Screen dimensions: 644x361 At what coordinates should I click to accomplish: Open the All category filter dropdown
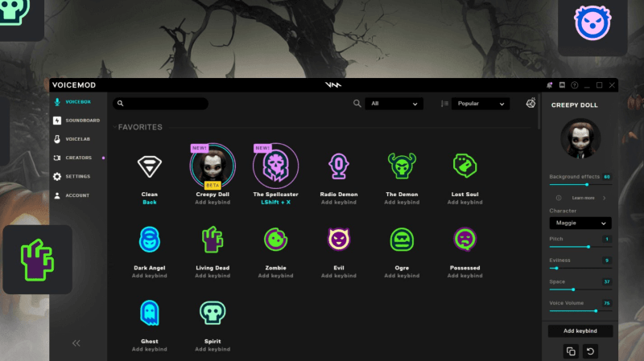click(394, 104)
